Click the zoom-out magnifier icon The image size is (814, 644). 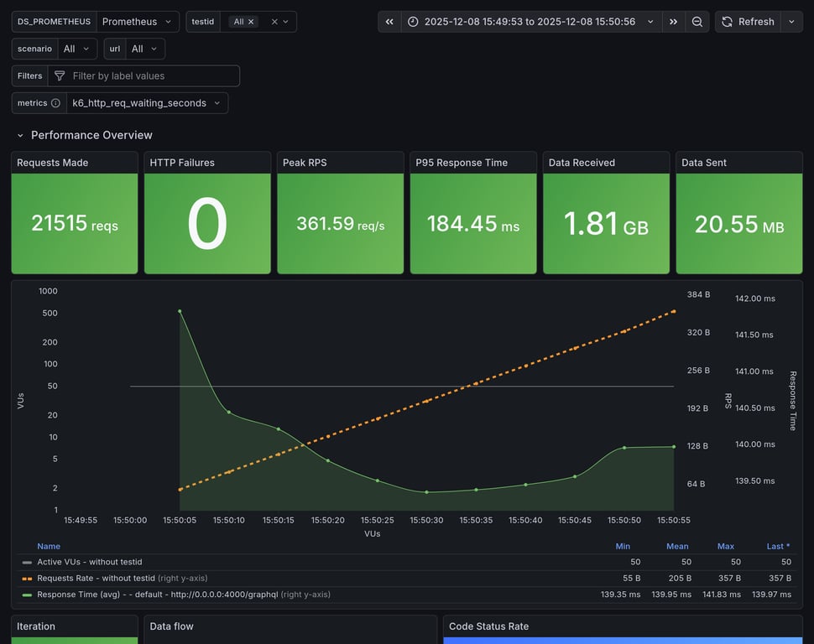coord(697,21)
